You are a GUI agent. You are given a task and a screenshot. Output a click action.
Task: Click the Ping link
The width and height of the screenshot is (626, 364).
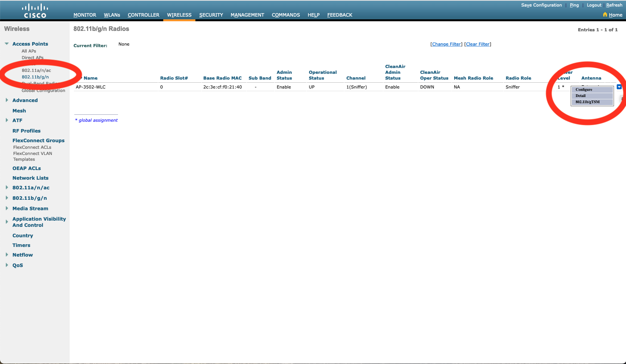574,5
